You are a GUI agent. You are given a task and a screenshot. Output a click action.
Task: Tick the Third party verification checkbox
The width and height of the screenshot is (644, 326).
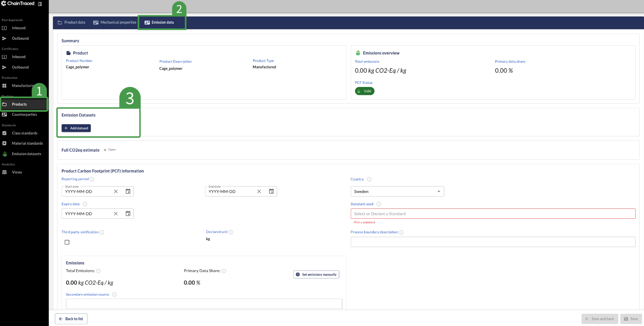67,242
